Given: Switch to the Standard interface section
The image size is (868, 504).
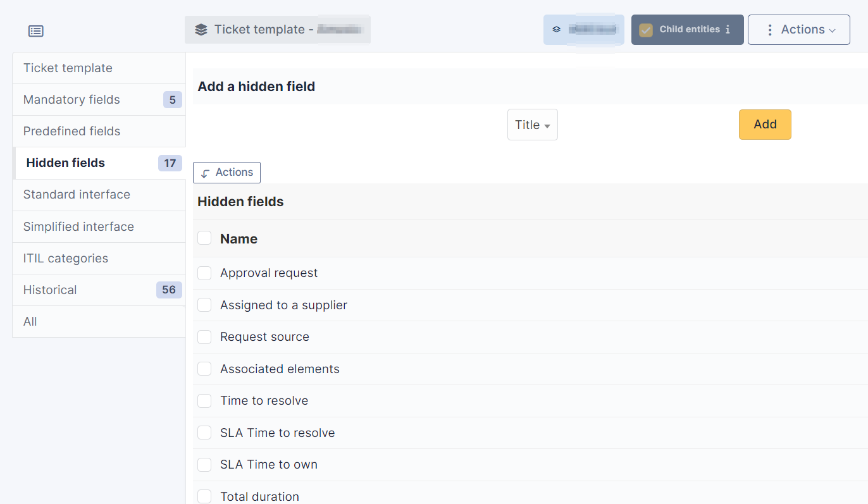Looking at the screenshot, I should click(77, 194).
